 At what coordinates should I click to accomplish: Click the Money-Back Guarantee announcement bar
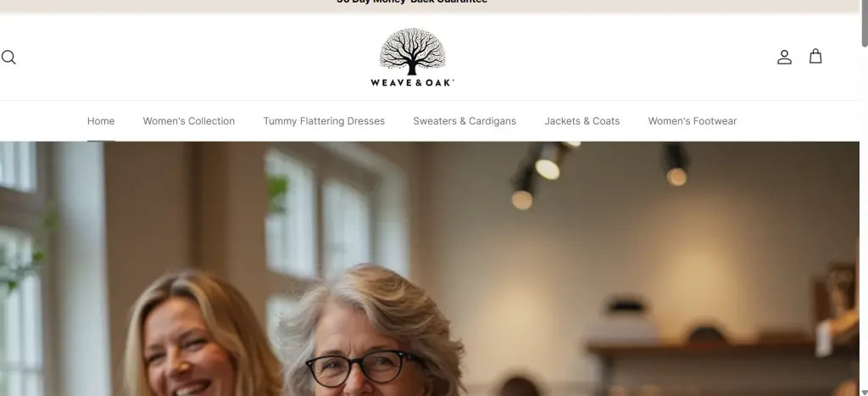tap(430, 6)
